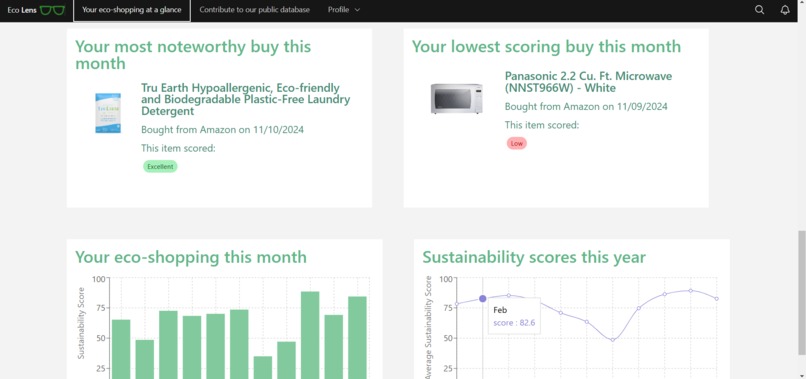Click 'Your most noteworthy buy this month' heading

coord(193,55)
